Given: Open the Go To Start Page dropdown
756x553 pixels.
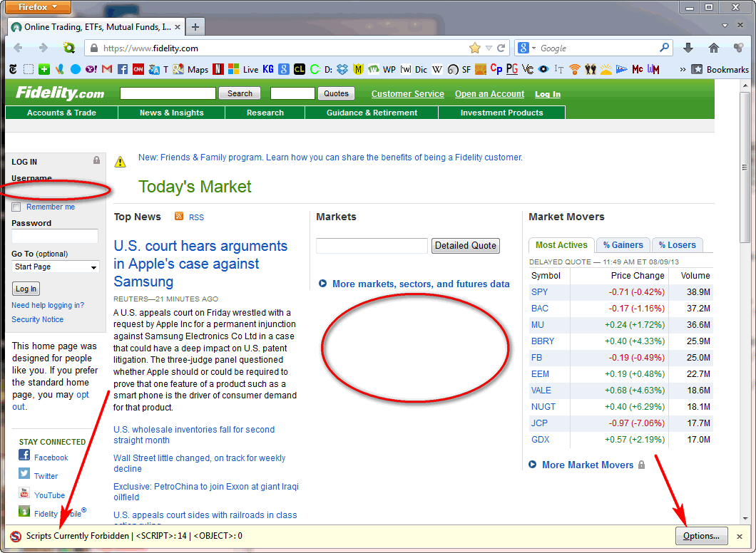Looking at the screenshot, I should pyautogui.click(x=56, y=267).
